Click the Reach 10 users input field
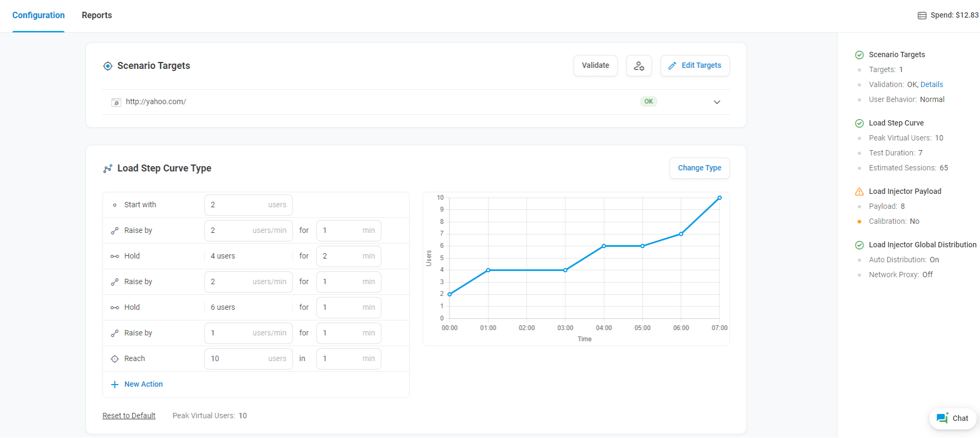The height and width of the screenshot is (438, 980). (x=249, y=359)
